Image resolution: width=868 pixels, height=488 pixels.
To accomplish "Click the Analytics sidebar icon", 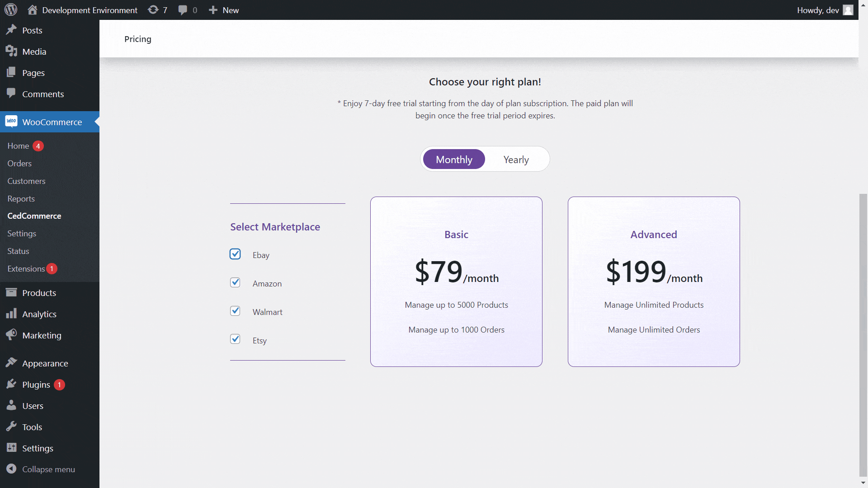I will pos(11,314).
